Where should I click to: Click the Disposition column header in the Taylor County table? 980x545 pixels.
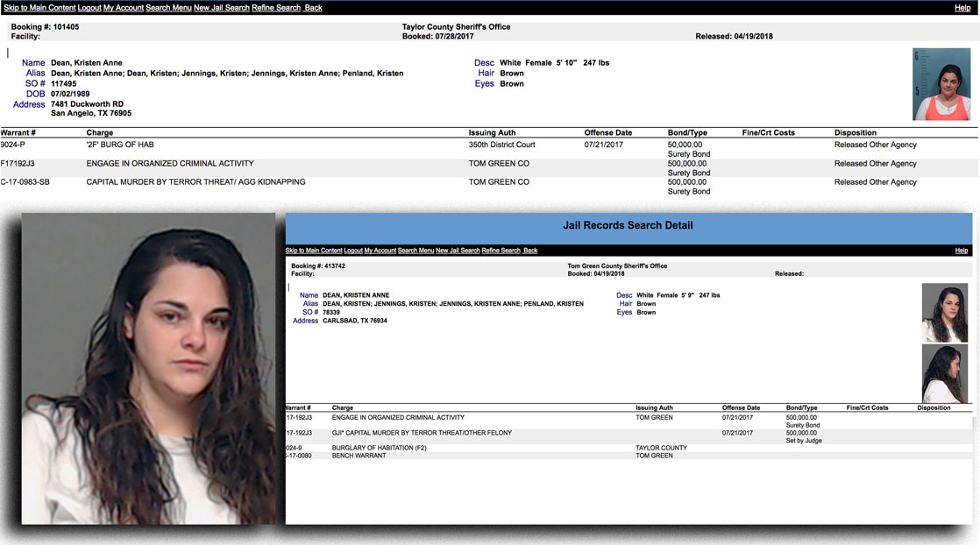tap(855, 133)
